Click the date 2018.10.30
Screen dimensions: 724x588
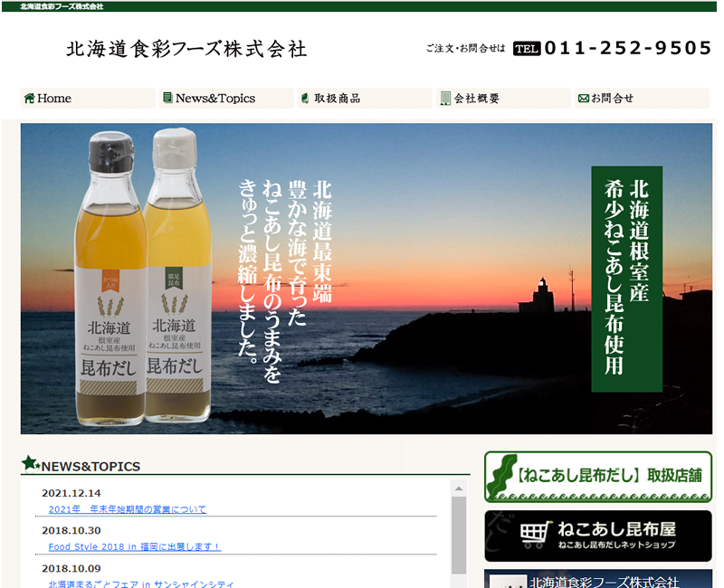71,530
